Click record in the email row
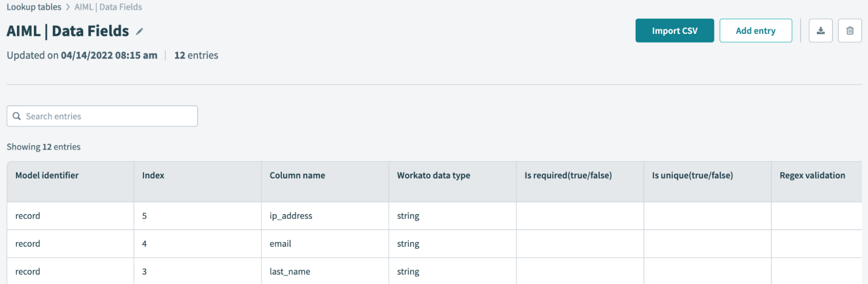The width and height of the screenshot is (868, 284). 28,244
